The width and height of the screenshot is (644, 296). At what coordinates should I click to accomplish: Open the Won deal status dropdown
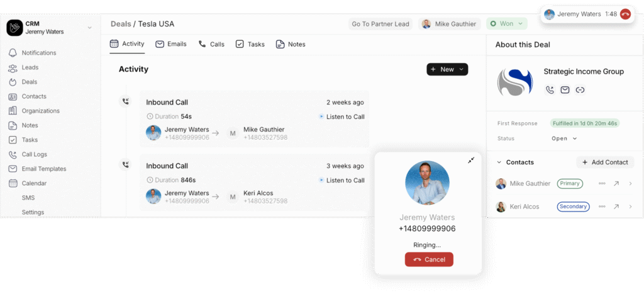pos(507,24)
